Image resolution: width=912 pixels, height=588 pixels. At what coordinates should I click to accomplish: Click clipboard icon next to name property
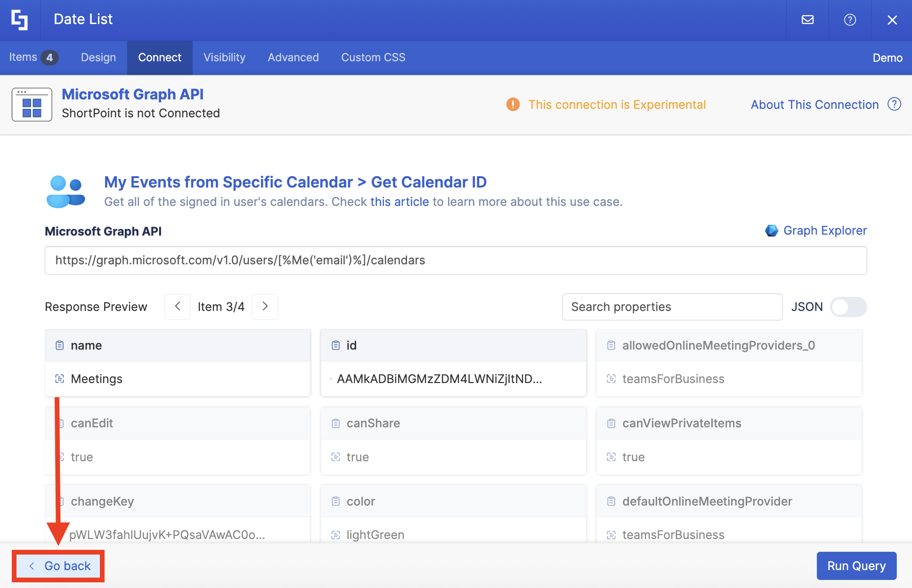(60, 345)
